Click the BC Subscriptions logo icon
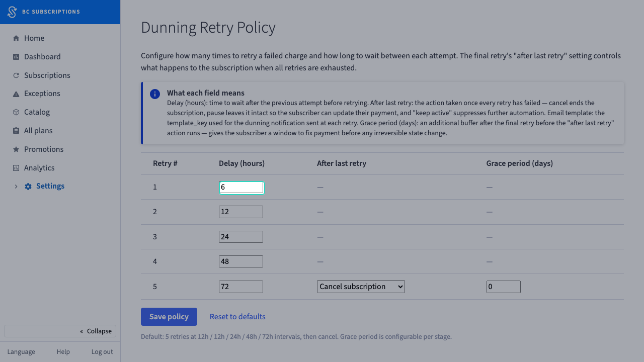This screenshot has height=362, width=644. pos(12,12)
